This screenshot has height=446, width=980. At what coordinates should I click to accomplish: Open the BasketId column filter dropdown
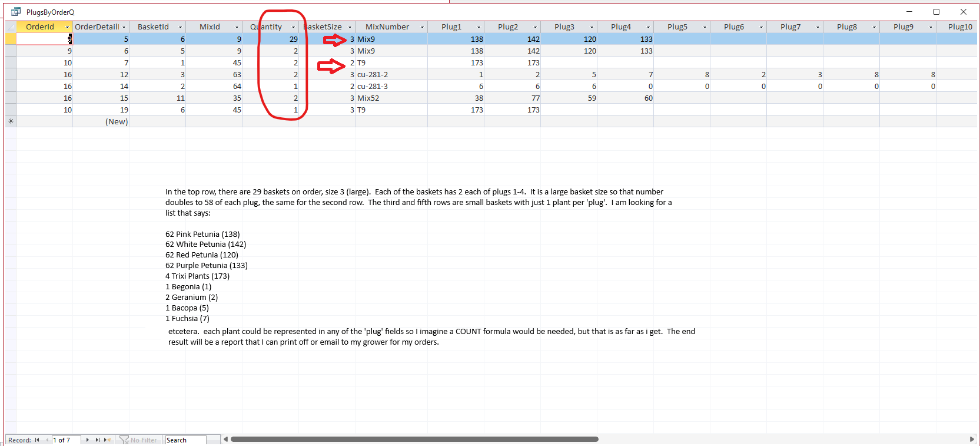180,27
